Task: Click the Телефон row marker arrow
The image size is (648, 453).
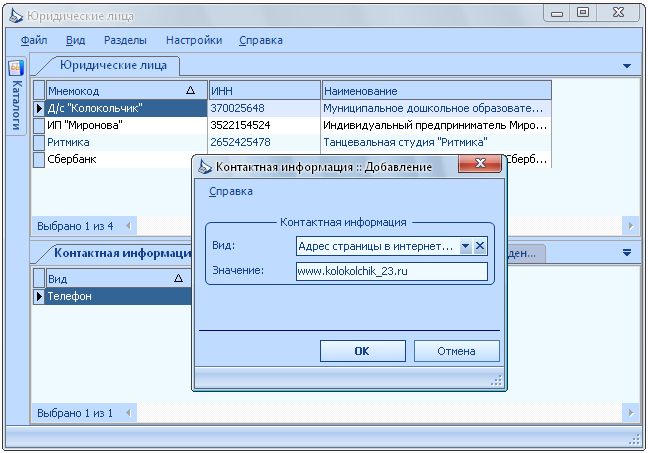Action: click(x=39, y=296)
